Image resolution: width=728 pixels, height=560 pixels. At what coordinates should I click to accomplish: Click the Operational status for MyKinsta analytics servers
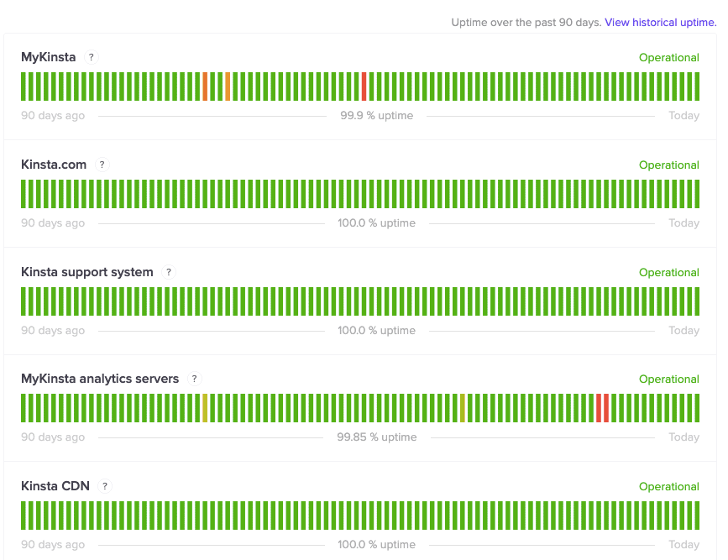point(669,379)
